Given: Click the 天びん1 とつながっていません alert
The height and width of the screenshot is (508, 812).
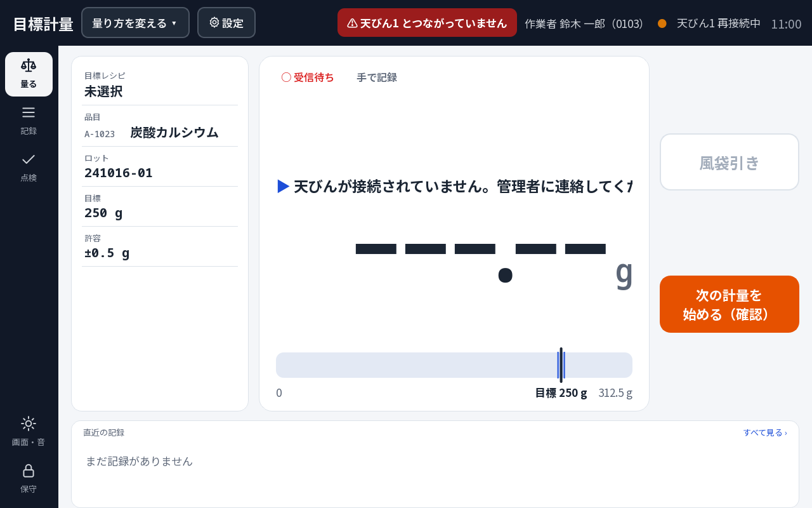Looking at the screenshot, I should point(427,23).
